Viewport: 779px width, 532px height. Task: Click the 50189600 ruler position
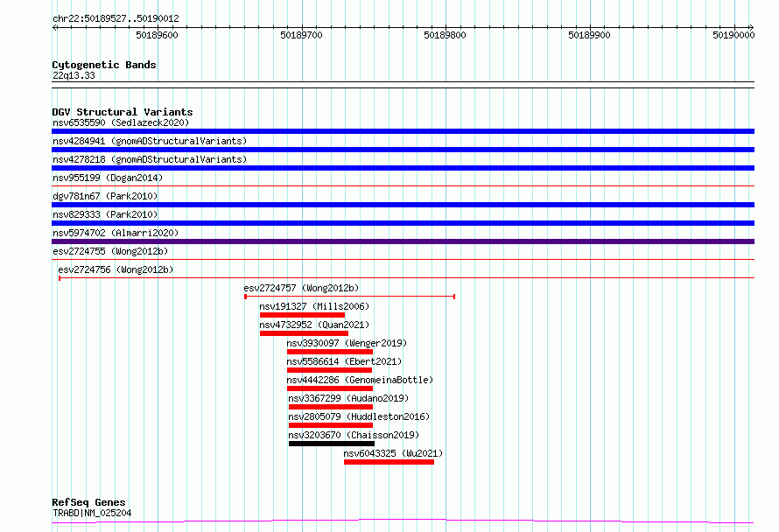(157, 35)
